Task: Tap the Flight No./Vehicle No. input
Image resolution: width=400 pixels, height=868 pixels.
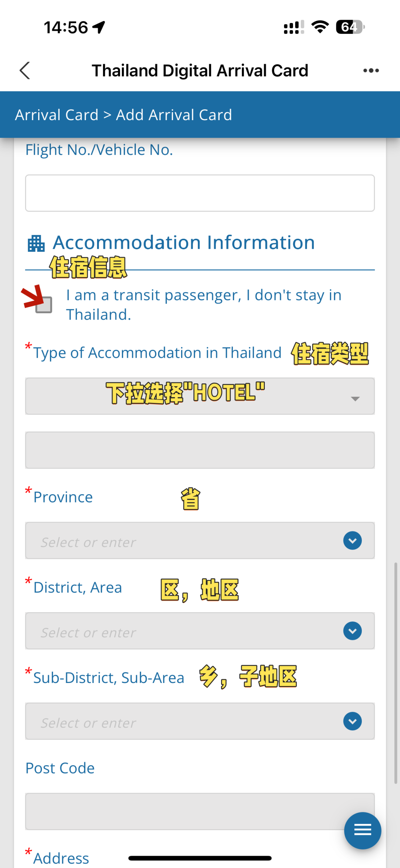Action: pyautogui.click(x=200, y=193)
